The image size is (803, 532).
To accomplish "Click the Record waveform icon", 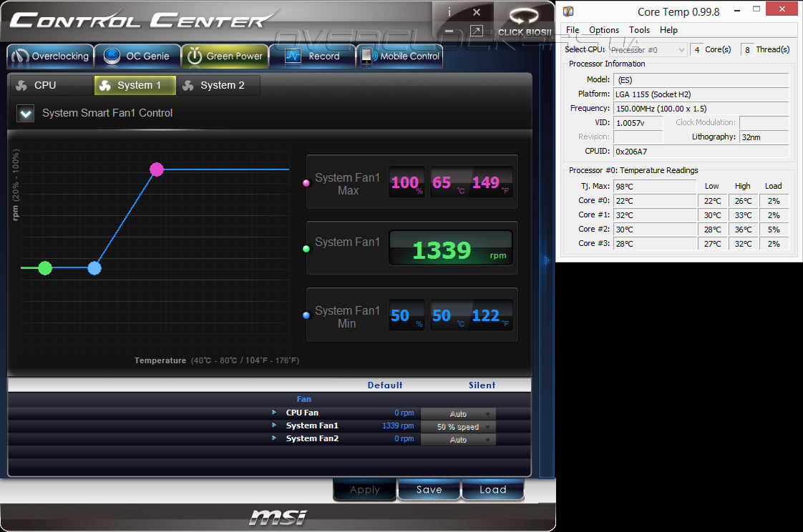I will pyautogui.click(x=293, y=56).
